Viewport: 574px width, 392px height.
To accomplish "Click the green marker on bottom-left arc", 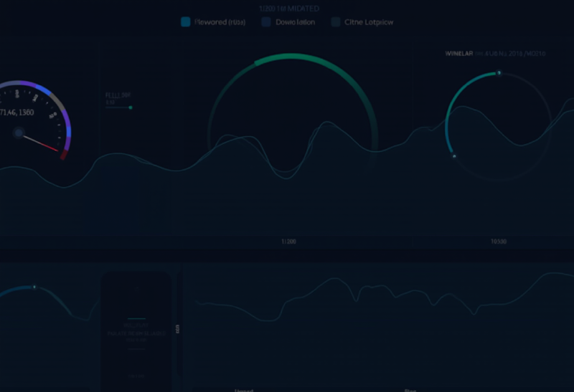I will pos(34,287).
